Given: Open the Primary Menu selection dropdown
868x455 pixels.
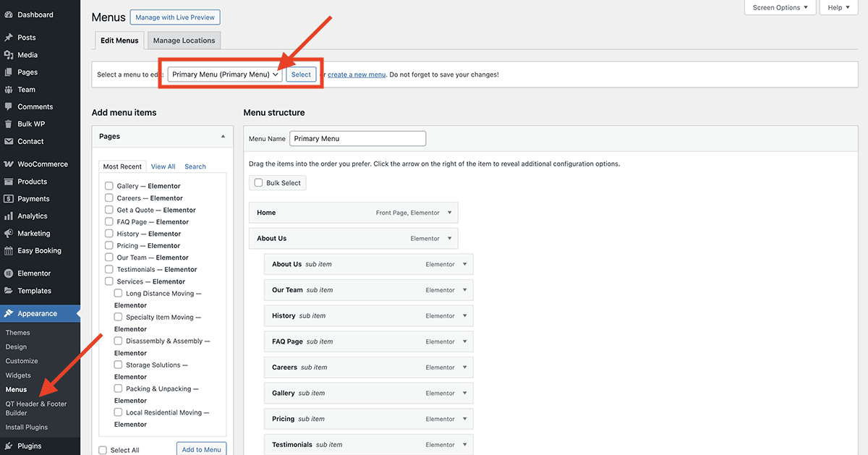Looking at the screenshot, I should tap(225, 75).
